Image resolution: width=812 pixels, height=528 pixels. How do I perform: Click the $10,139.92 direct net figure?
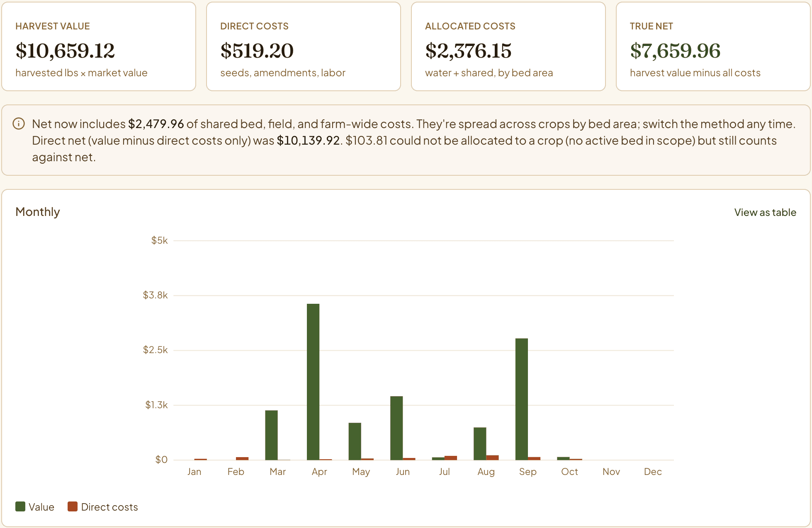pos(308,140)
